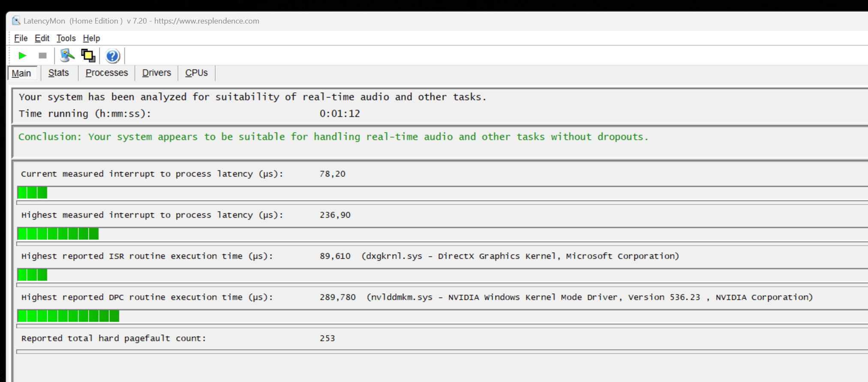Screen dimensions: 868x382
Task: Click the highest interrupt to process latency bar
Action: [58, 234]
